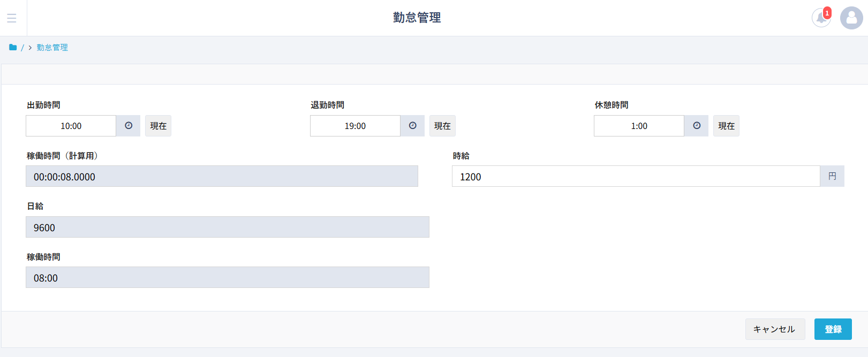Focus the 出勤時間 input showing 10:00
Viewport: 868px width, 357px height.
71,126
